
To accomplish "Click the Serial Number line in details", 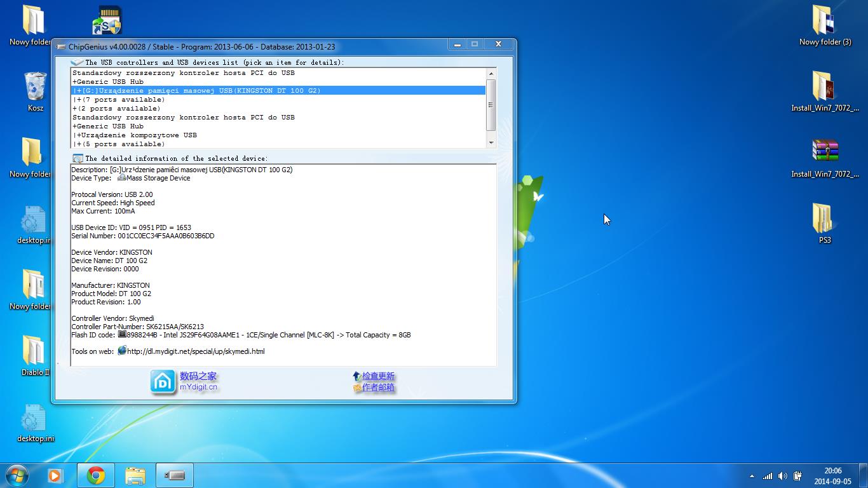I will point(143,236).
